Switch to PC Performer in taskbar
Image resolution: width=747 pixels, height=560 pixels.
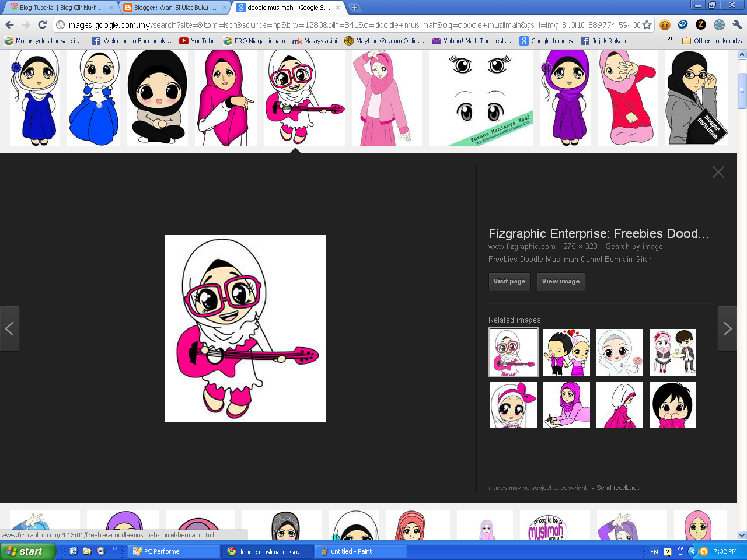173,551
